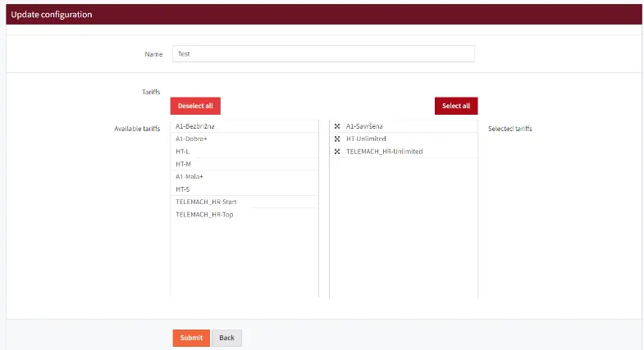Viewport: 644px width, 350px height.
Task: Click the Selected tariffs label
Action: pyautogui.click(x=510, y=129)
